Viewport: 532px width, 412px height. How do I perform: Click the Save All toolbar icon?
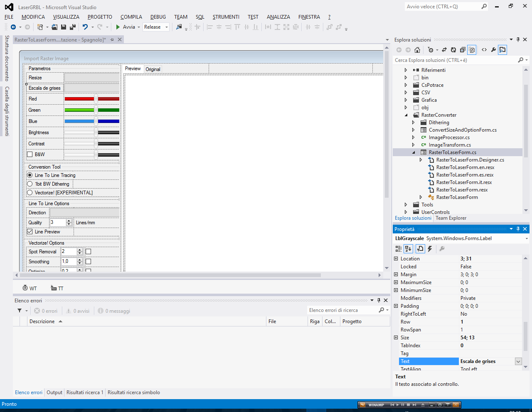73,27
